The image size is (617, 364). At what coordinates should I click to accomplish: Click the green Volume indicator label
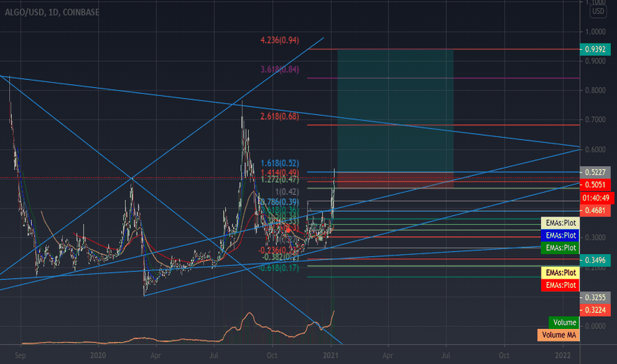[564, 323]
